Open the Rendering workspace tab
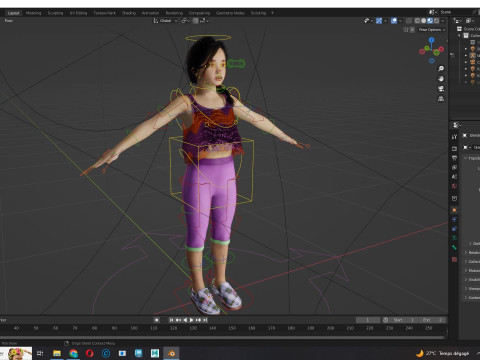This screenshot has width=480, height=360. pos(174,13)
